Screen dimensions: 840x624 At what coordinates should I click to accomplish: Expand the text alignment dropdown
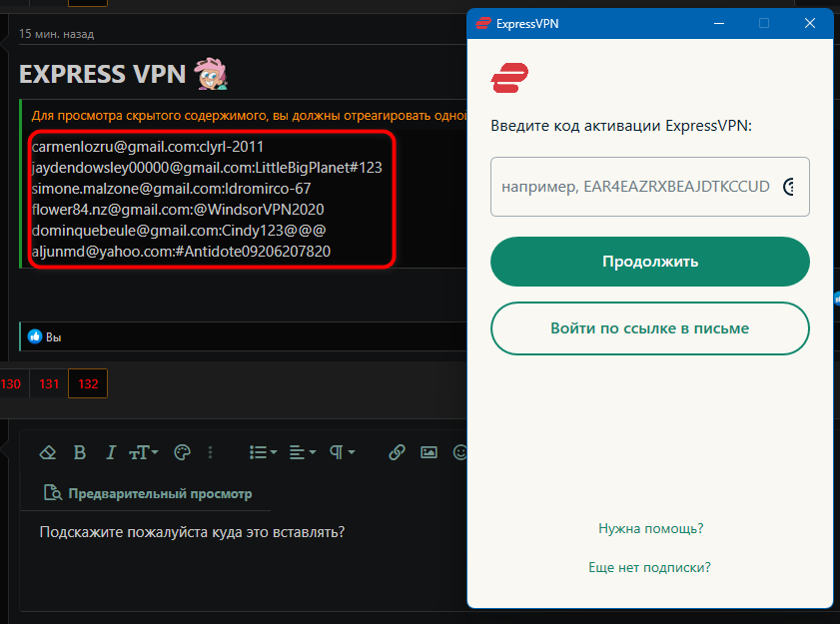click(303, 452)
